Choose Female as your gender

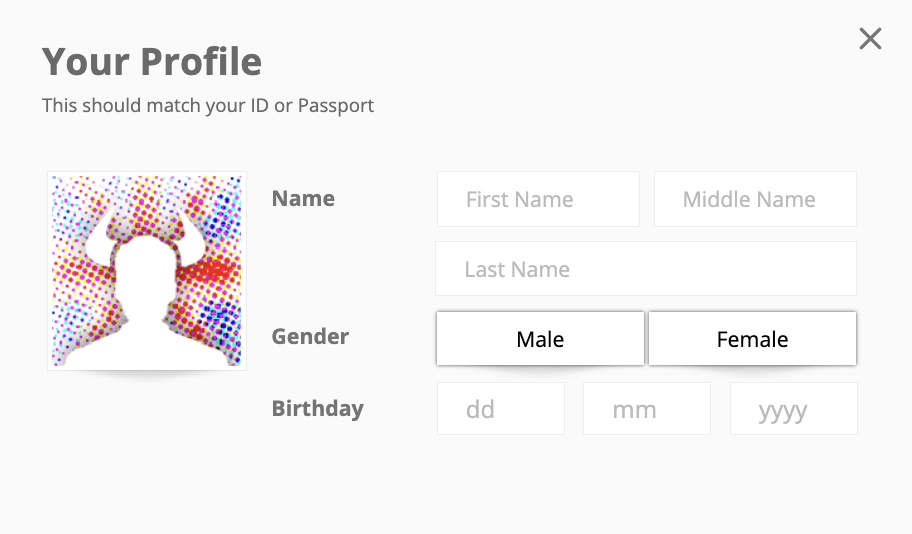tap(752, 339)
